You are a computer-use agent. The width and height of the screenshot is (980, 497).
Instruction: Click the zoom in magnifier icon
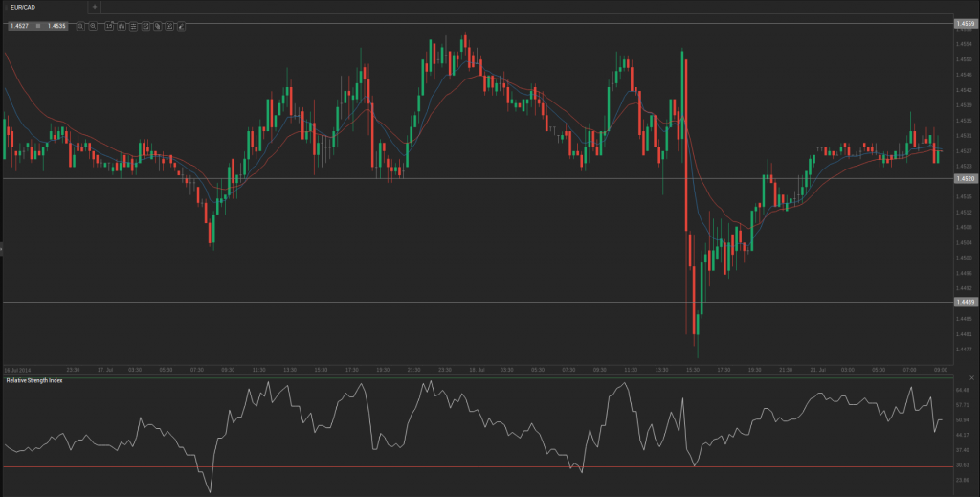click(x=92, y=26)
